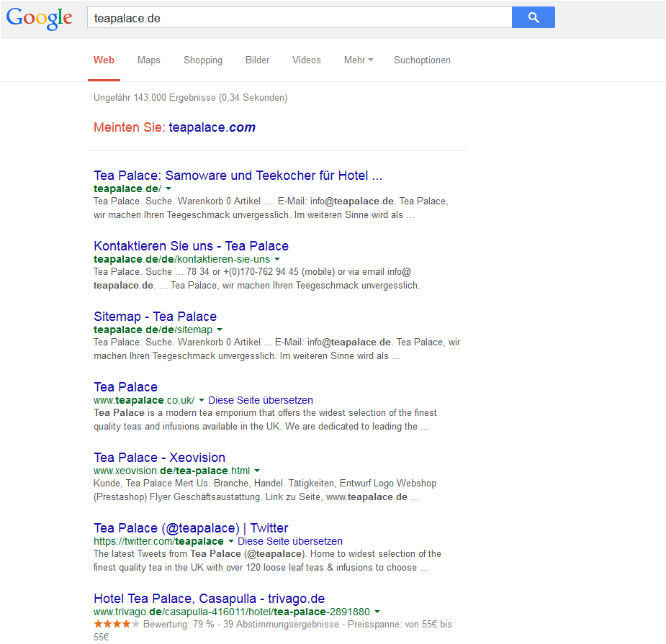Click the blue magnifier search button

pos(533,17)
